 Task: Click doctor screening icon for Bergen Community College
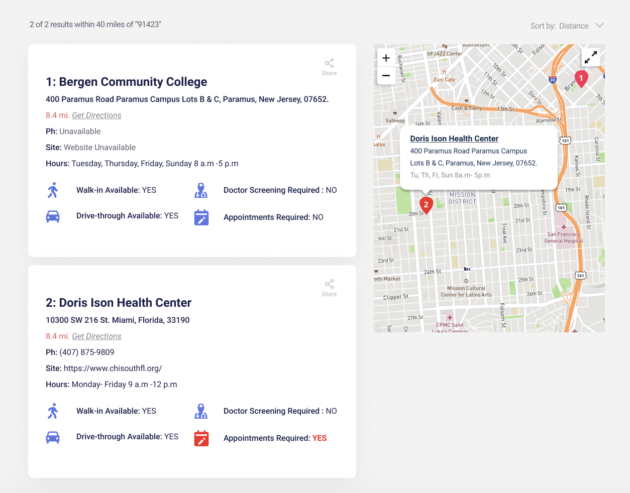(x=201, y=190)
